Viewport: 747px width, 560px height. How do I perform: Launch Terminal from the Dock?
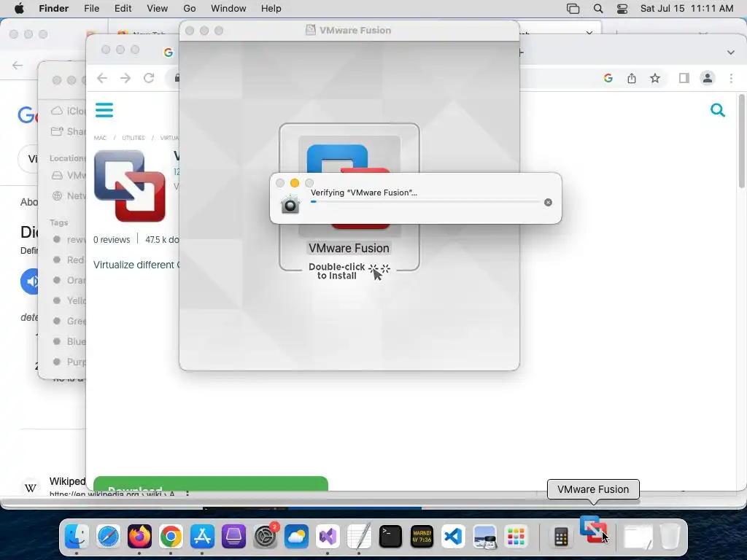tap(390, 537)
